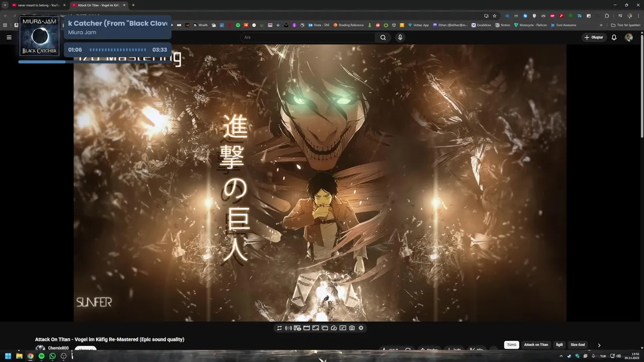The image size is (644, 362).
Task: Close the never meant to belong tab
Action: coord(64,5)
